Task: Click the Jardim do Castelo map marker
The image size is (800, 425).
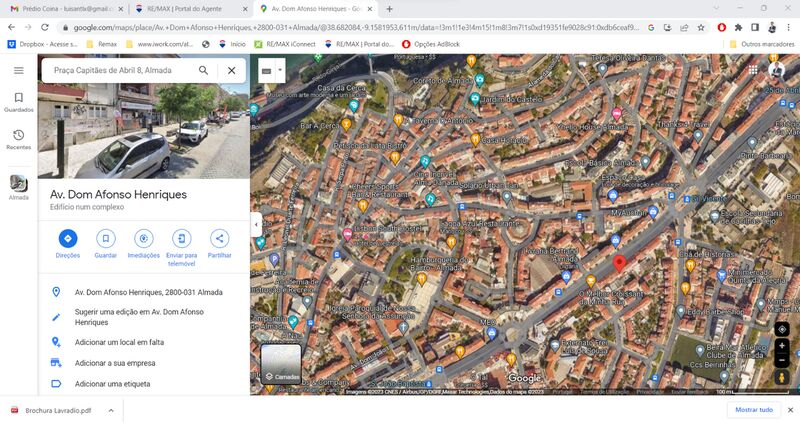Action: click(475, 99)
